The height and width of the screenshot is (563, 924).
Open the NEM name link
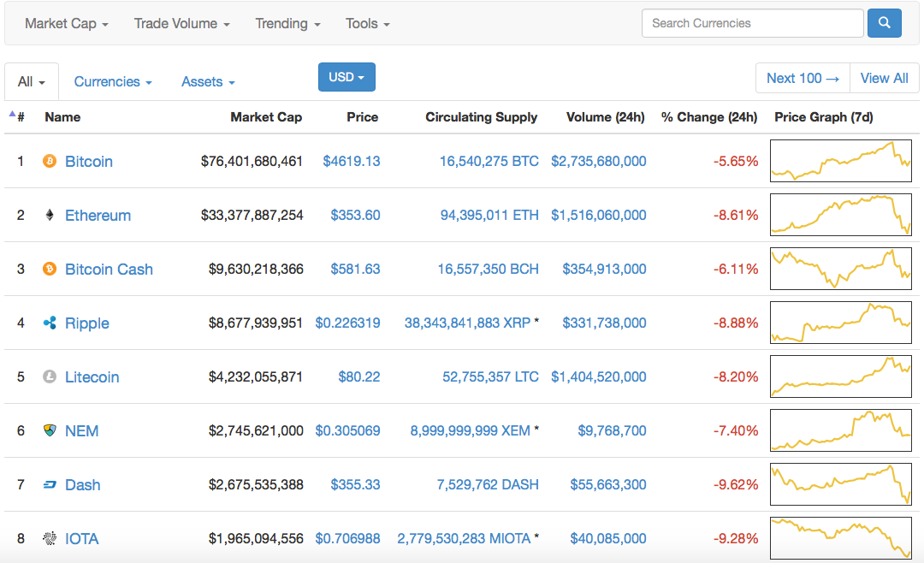point(81,431)
